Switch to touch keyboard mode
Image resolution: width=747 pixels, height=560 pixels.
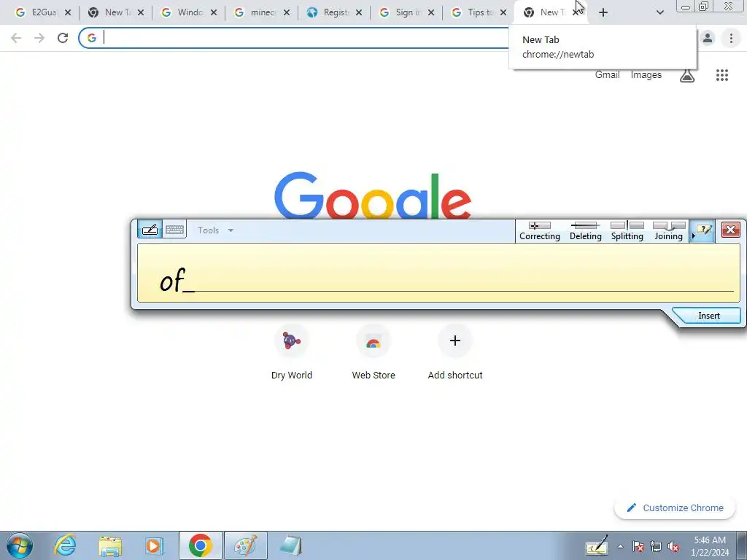pyautogui.click(x=174, y=230)
